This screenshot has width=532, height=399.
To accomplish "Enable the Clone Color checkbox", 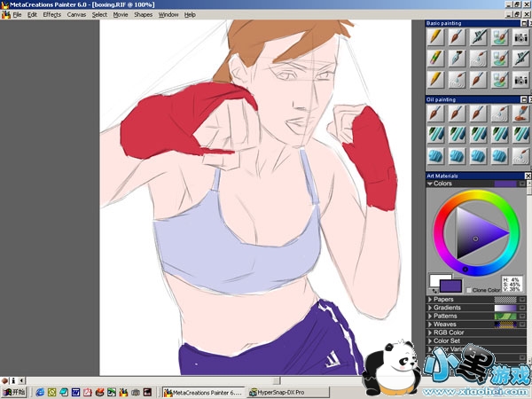I will (469, 290).
